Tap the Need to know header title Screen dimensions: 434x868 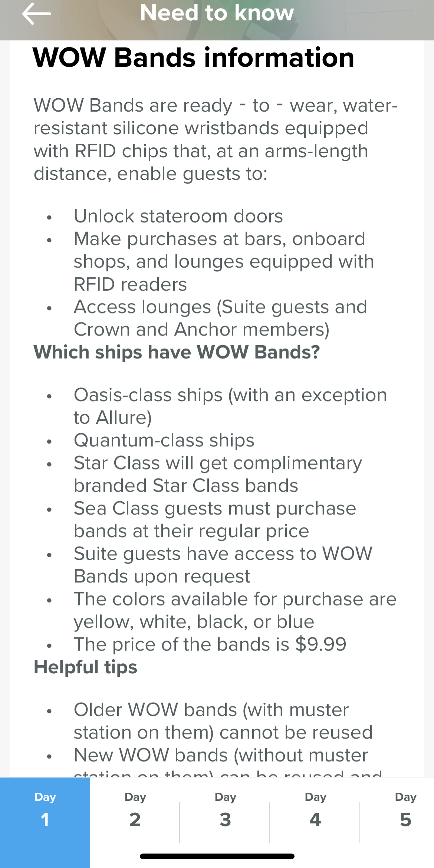coord(217,13)
